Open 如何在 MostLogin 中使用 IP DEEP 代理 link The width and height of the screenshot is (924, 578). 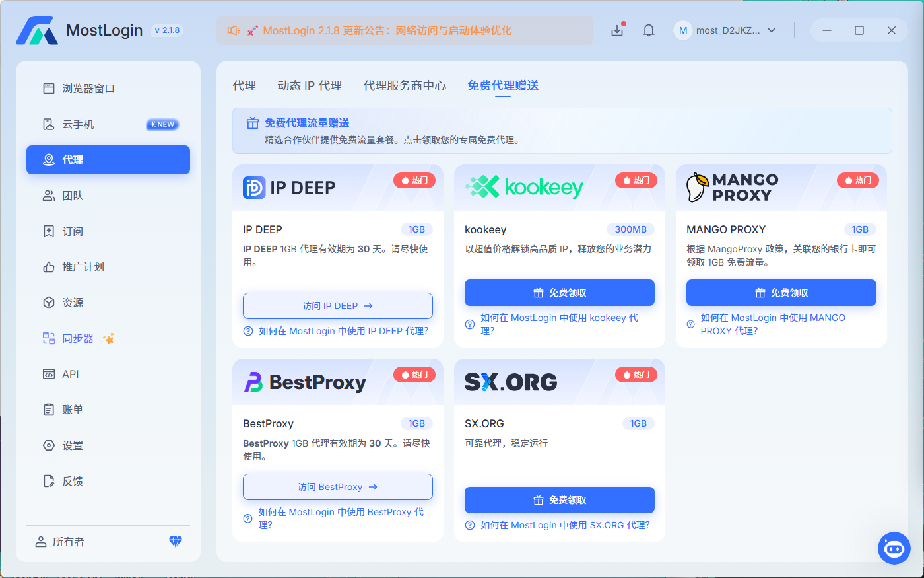(x=343, y=331)
